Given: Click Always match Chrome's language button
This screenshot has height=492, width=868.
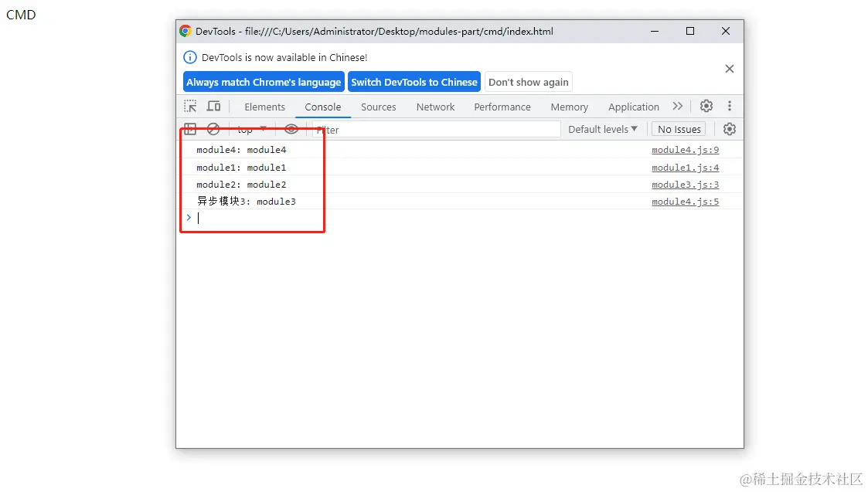Looking at the screenshot, I should pyautogui.click(x=264, y=82).
